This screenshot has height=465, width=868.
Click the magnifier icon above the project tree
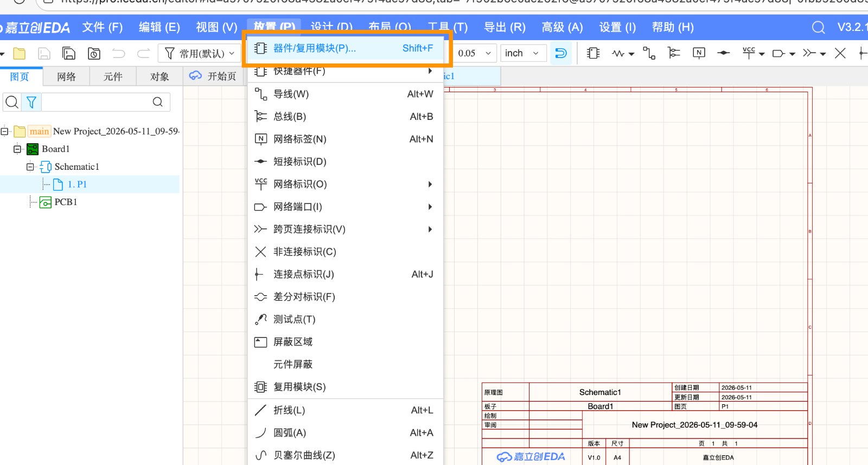pos(12,102)
